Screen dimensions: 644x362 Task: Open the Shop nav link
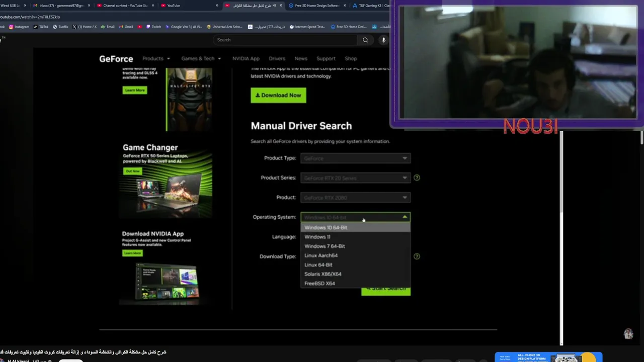(351, 58)
